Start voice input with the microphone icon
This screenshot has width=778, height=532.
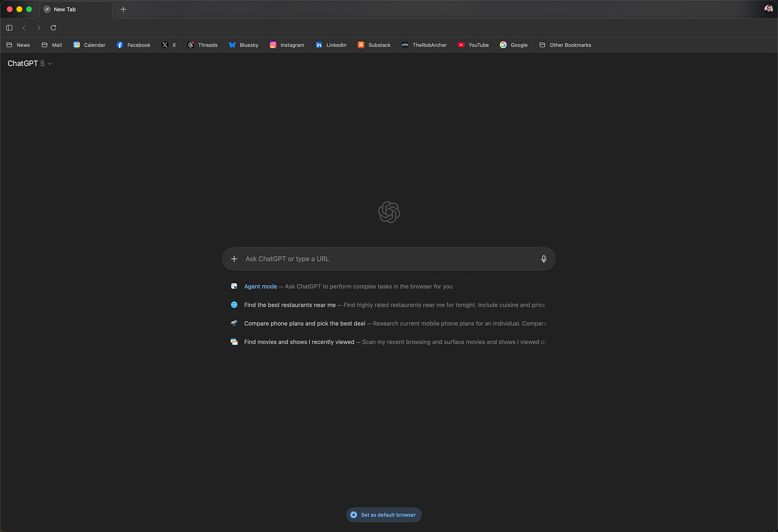(x=543, y=259)
